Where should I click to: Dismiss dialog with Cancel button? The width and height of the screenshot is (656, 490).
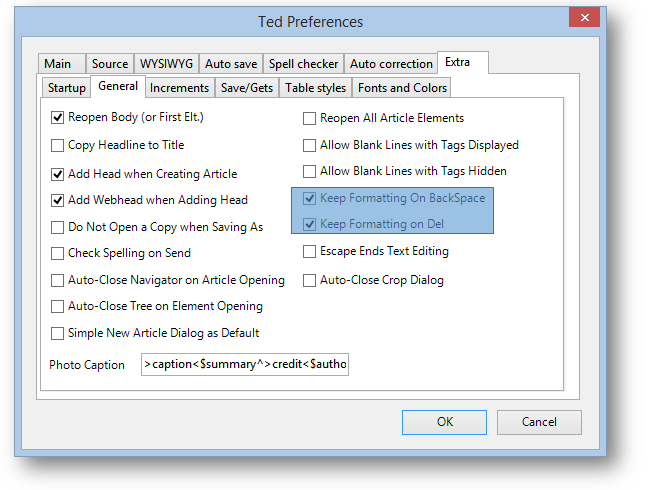[x=539, y=422]
